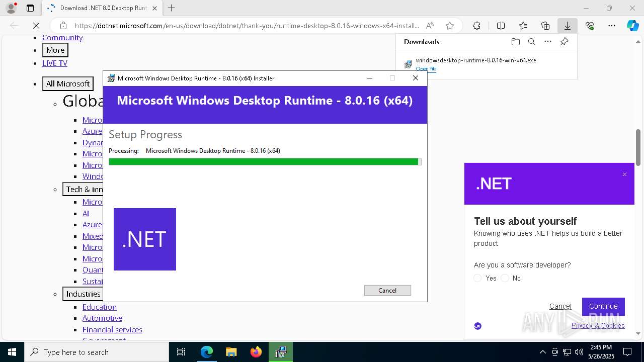Click the Edge profile avatar icon
Viewport: 644px width, 362px height.
(11, 8)
